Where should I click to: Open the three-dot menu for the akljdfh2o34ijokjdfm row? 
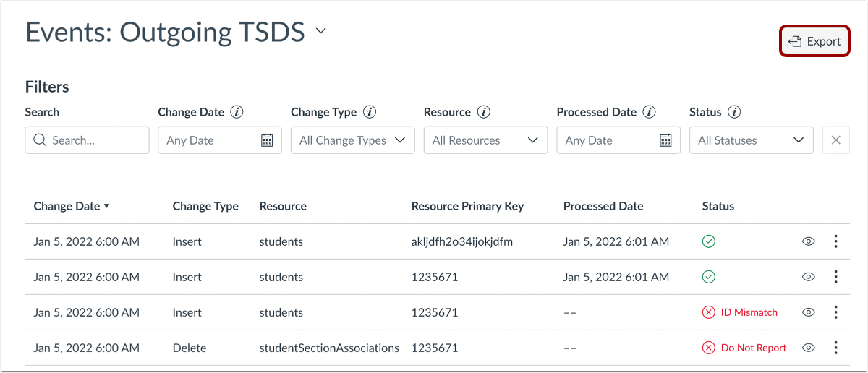click(x=836, y=241)
